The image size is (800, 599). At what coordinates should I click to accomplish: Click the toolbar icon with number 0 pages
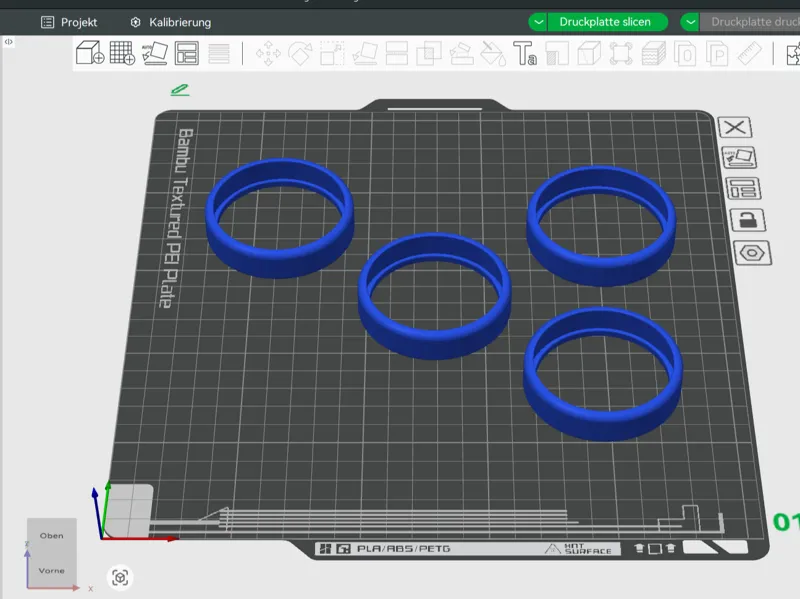(x=685, y=54)
